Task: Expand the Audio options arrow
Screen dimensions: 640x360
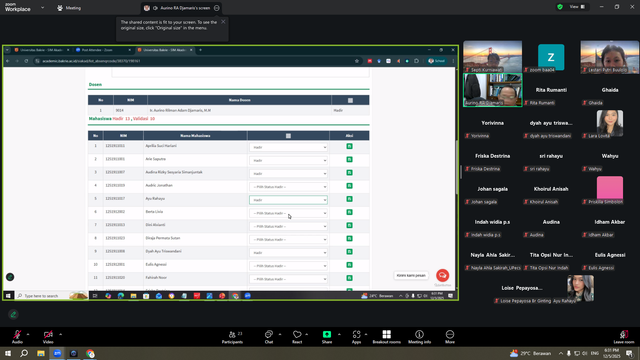Action: 28,334
